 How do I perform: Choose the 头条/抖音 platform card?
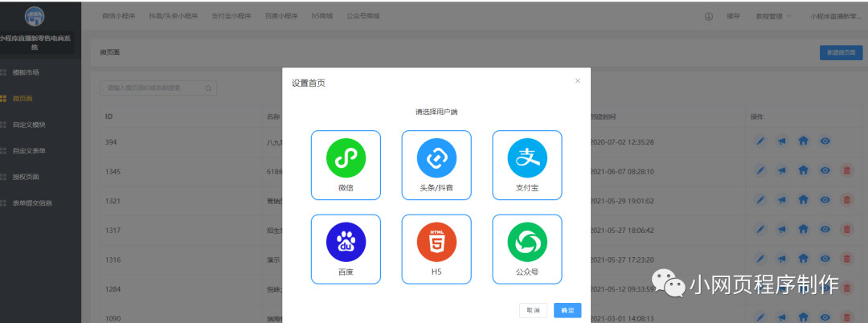[436, 165]
